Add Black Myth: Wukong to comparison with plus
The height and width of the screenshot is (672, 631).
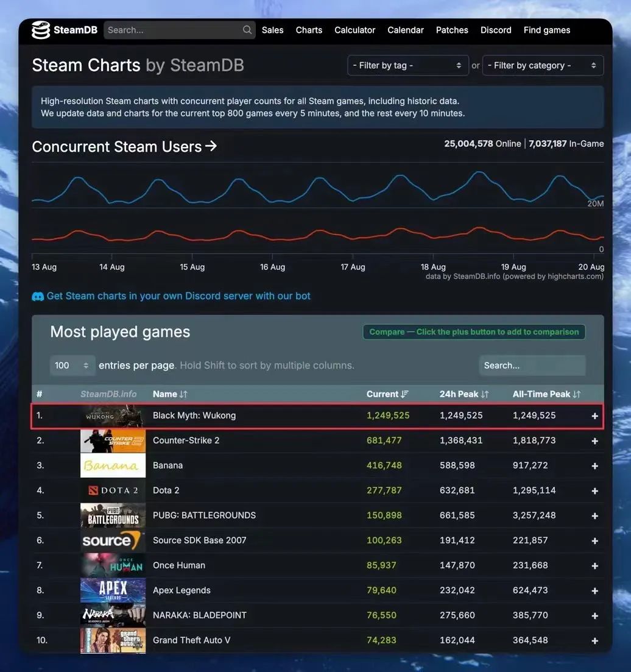[x=594, y=416]
